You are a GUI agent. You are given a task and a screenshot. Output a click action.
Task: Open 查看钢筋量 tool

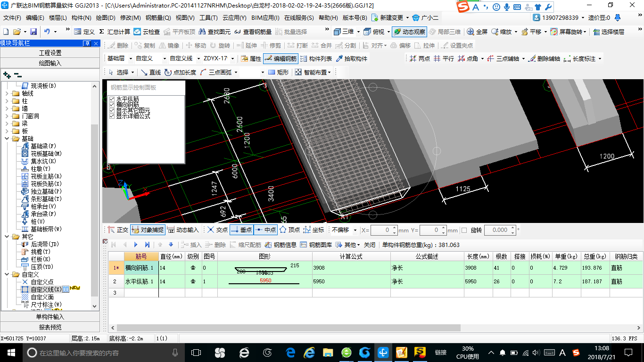point(253,32)
